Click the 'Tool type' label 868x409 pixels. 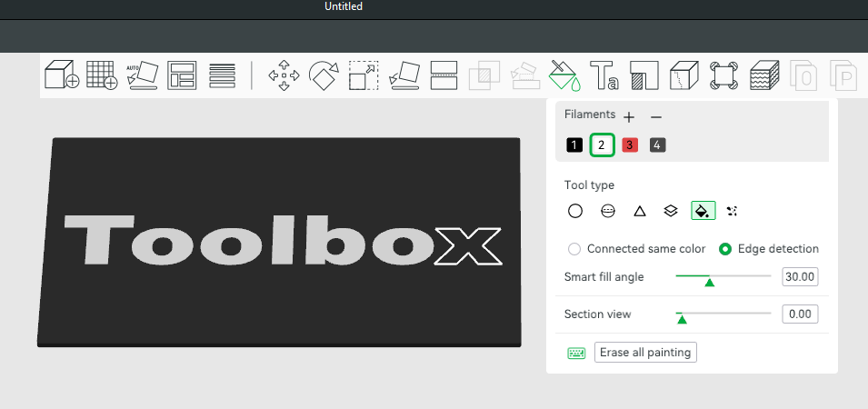click(589, 185)
